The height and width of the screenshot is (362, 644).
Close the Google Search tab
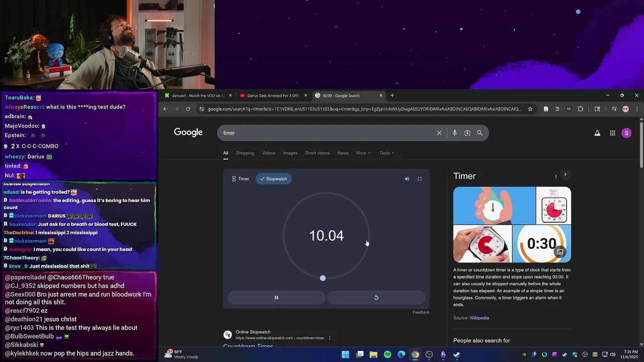(381, 96)
